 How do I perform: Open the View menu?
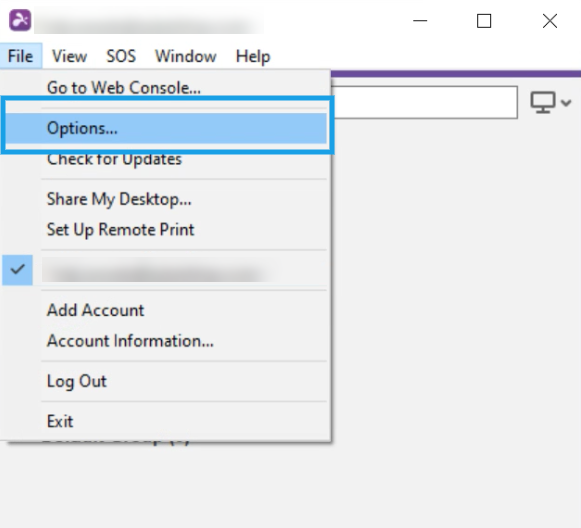point(69,56)
